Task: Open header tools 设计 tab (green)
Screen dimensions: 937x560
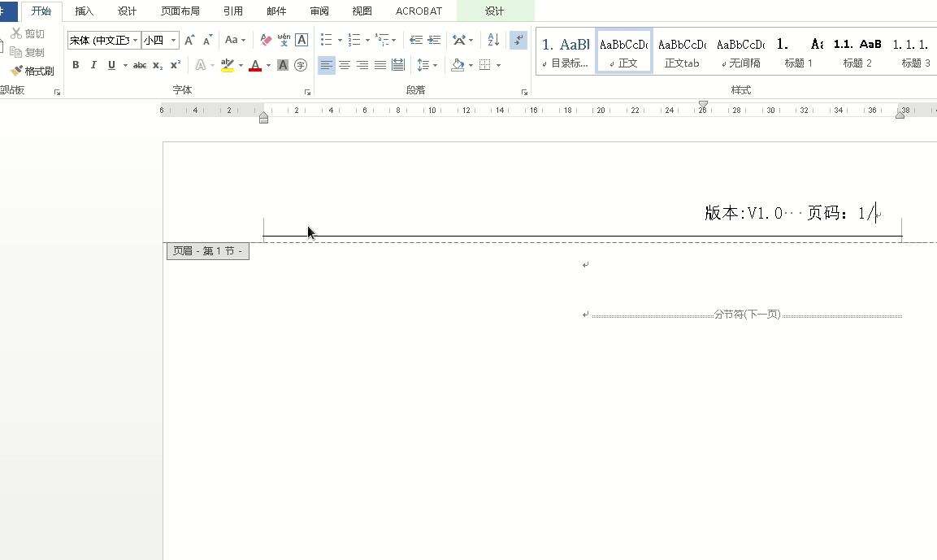Action: click(x=494, y=11)
